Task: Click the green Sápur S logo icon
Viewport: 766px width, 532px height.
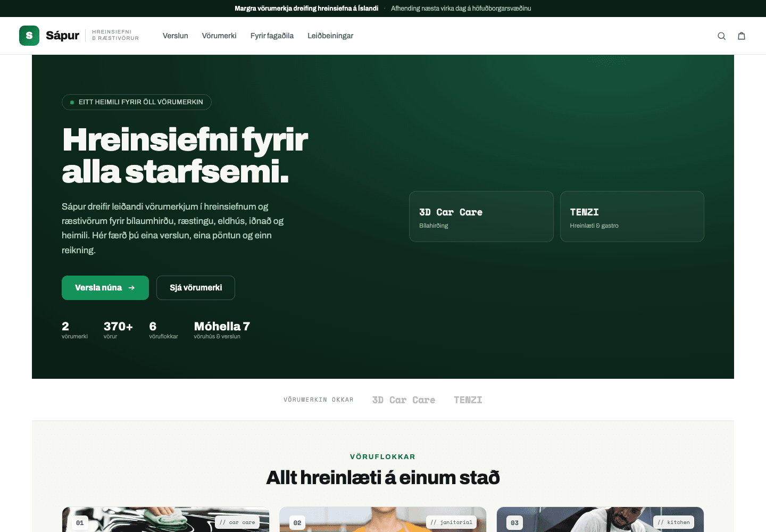Action: click(x=29, y=36)
